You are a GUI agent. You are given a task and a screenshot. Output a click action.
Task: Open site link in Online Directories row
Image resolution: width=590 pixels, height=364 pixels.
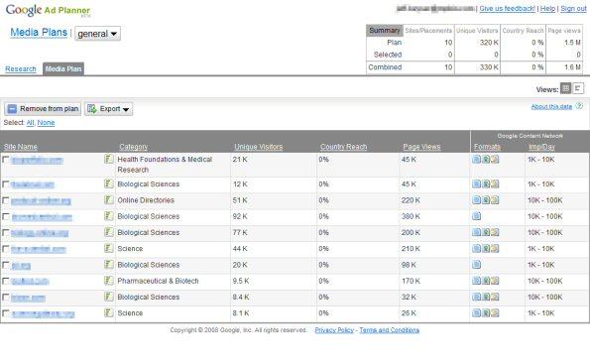(41, 201)
